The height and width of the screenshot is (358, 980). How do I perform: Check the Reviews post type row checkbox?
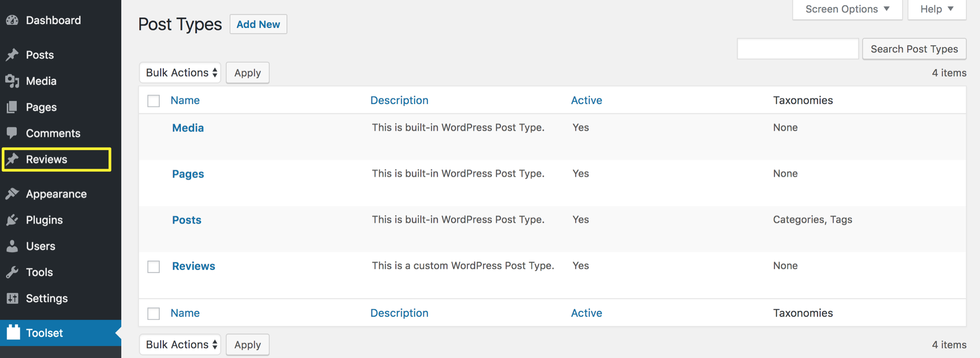click(x=154, y=266)
